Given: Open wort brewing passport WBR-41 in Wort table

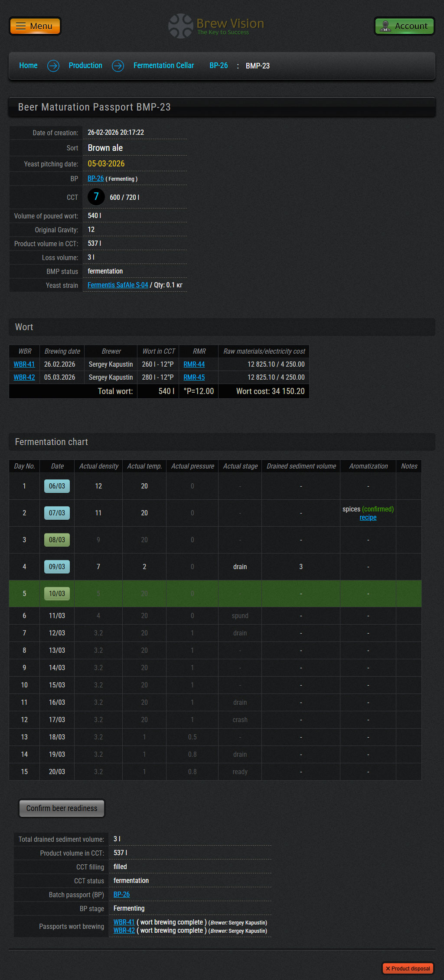Looking at the screenshot, I should (24, 365).
